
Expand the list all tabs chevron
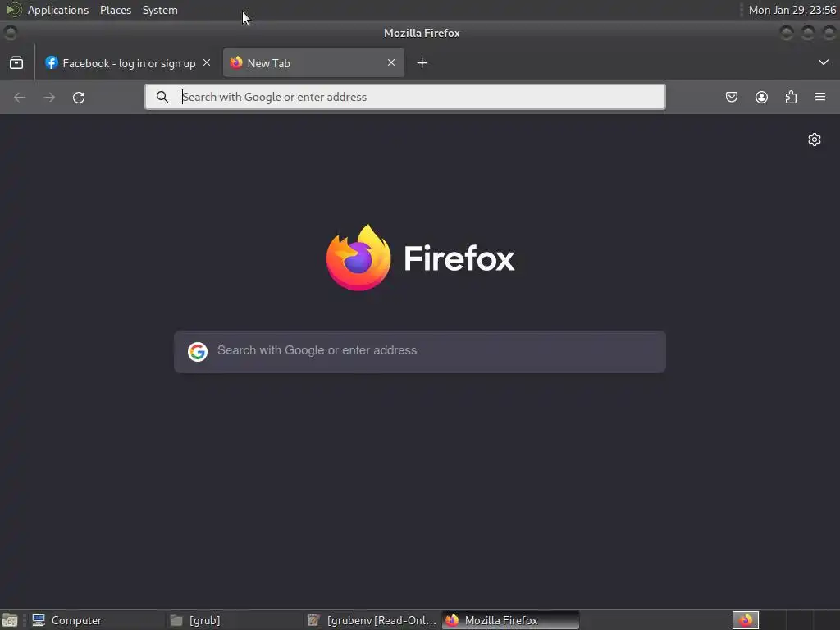[x=824, y=62]
